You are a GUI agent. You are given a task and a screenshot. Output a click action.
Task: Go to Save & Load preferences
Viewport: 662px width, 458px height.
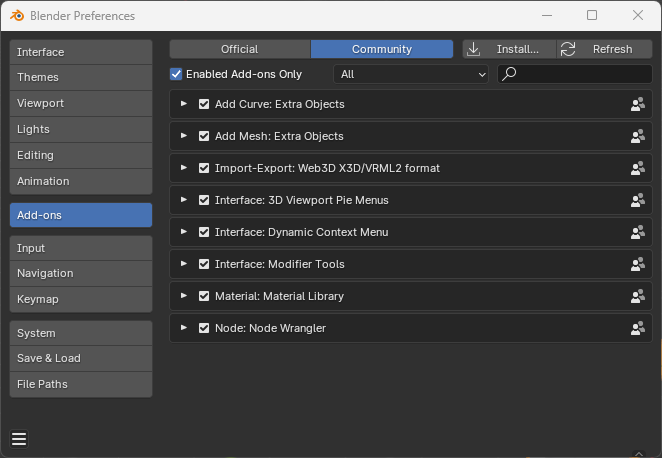pyautogui.click(x=81, y=359)
